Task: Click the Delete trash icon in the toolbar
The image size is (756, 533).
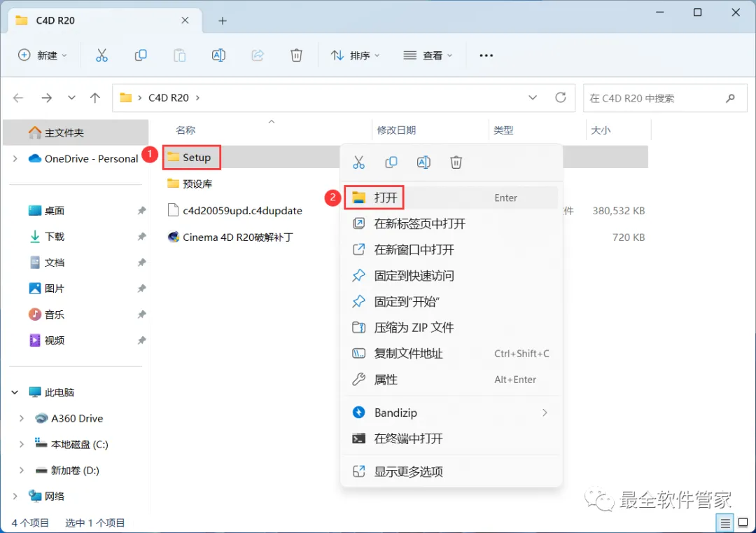Action: (x=296, y=55)
